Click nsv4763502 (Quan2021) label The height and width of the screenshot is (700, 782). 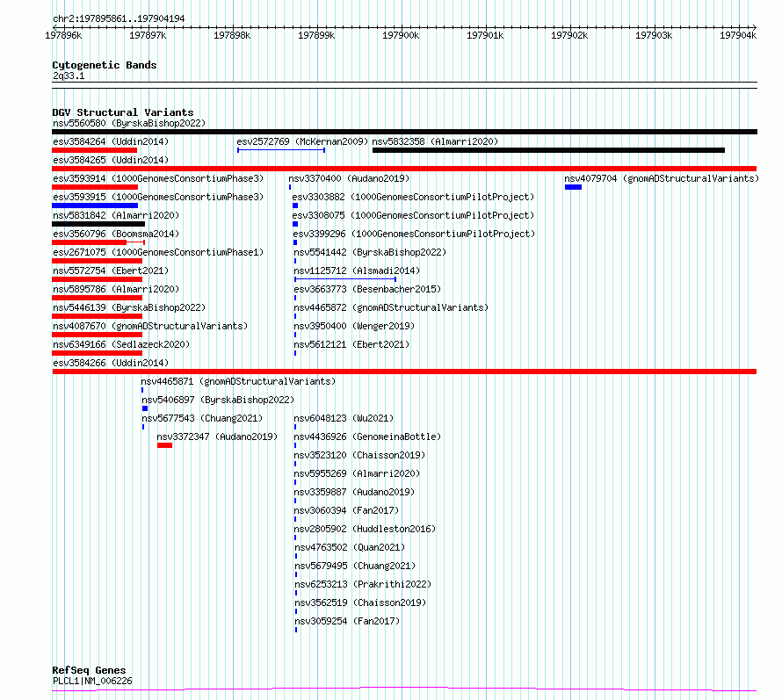(x=350, y=547)
